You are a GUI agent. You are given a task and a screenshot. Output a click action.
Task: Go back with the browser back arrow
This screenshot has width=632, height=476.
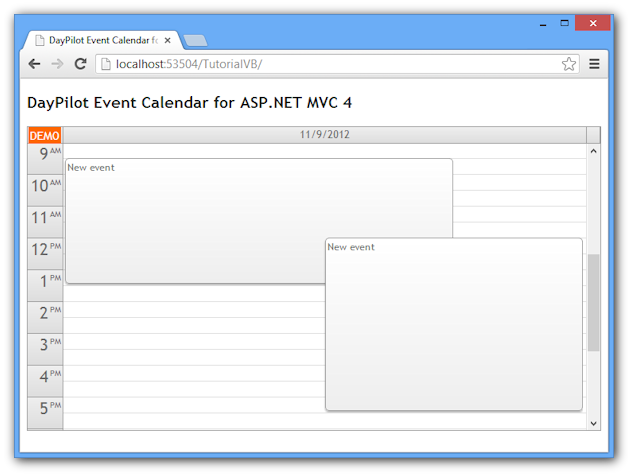[35, 64]
